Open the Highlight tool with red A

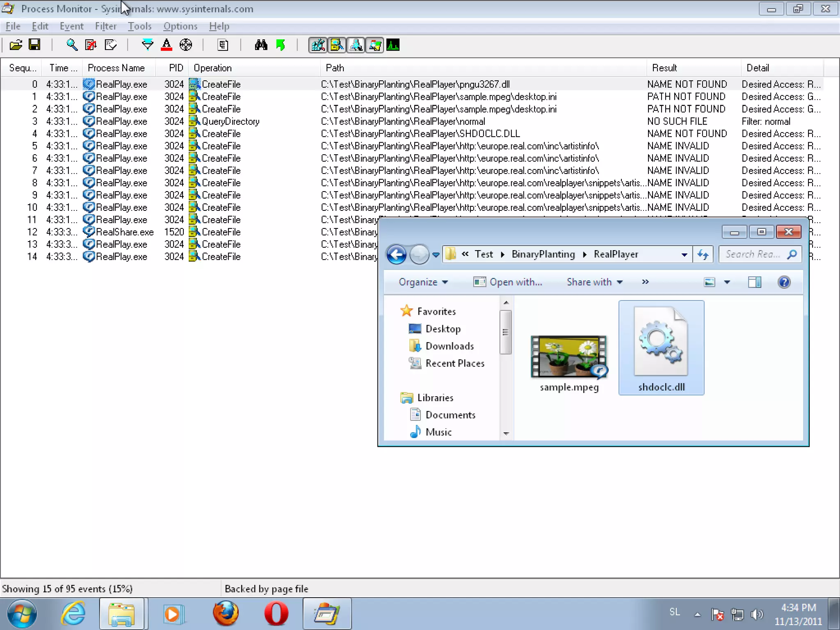pos(166,45)
